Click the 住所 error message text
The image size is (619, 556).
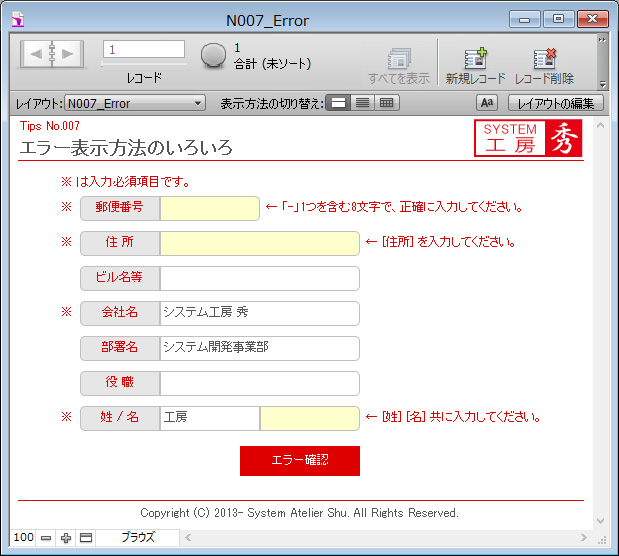click(x=441, y=242)
